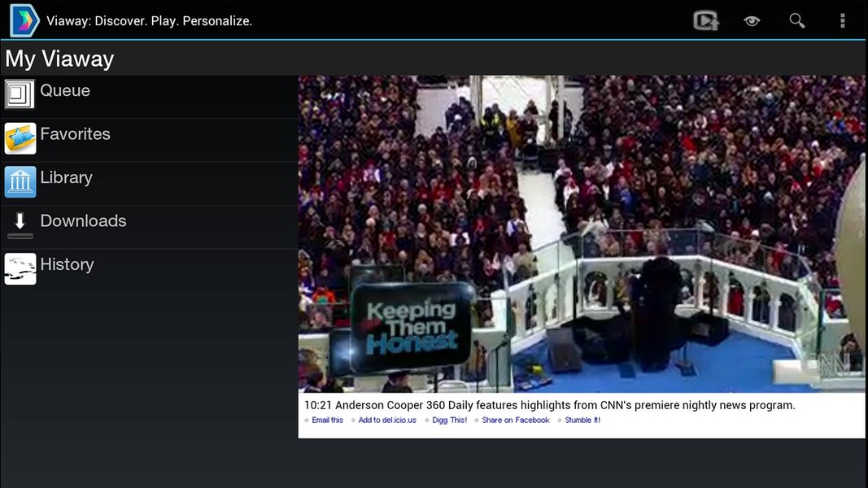Open the video playback queue icon in top bar
This screenshot has width=868, height=488.
[706, 21]
